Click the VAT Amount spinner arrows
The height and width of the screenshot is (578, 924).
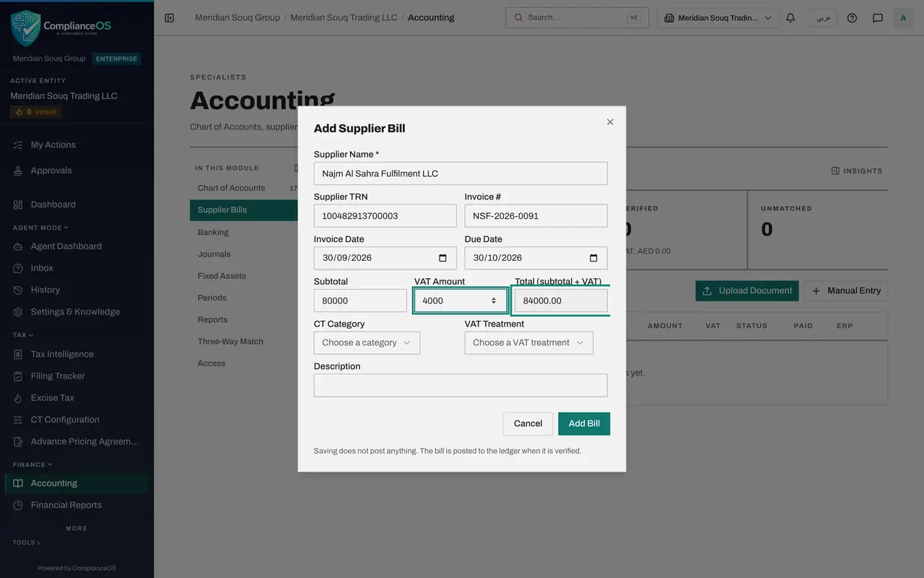click(494, 301)
